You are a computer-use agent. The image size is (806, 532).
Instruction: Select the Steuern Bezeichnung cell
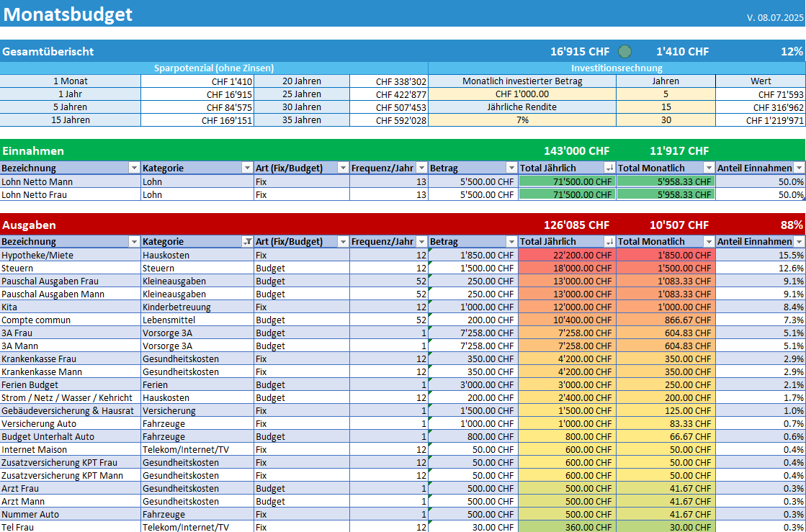[x=71, y=268]
